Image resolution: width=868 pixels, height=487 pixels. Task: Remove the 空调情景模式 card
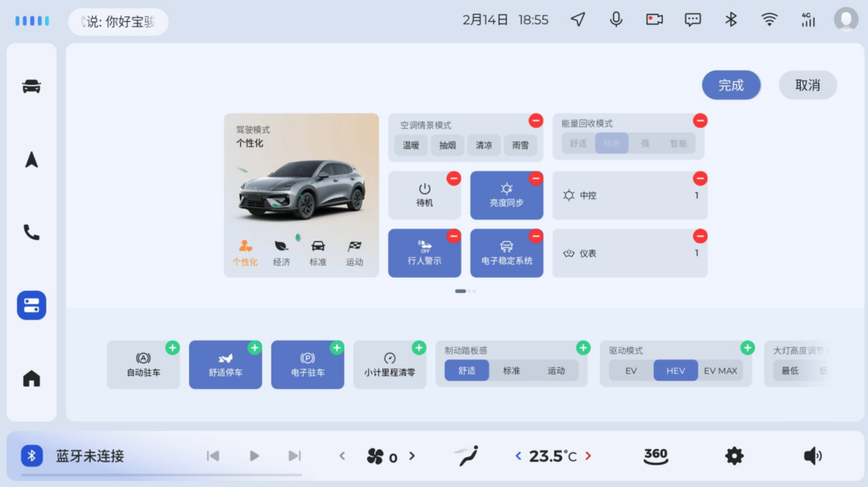pos(536,120)
